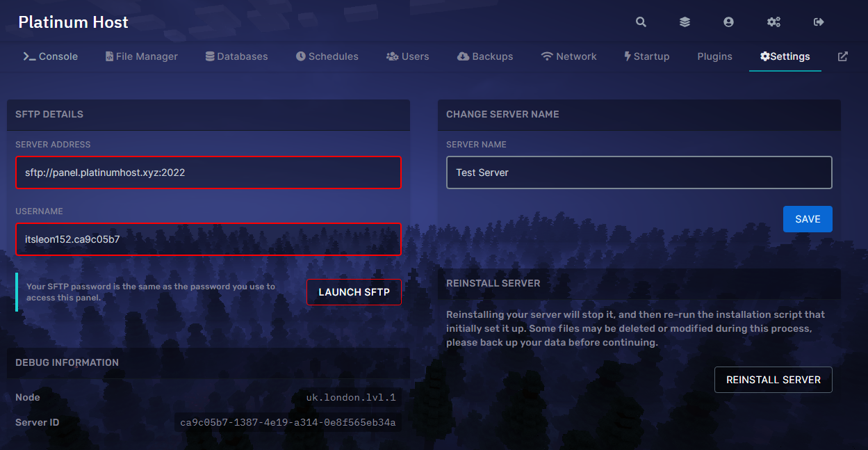Open the admin gears icon
Screen dimensions: 868x450
coord(773,22)
